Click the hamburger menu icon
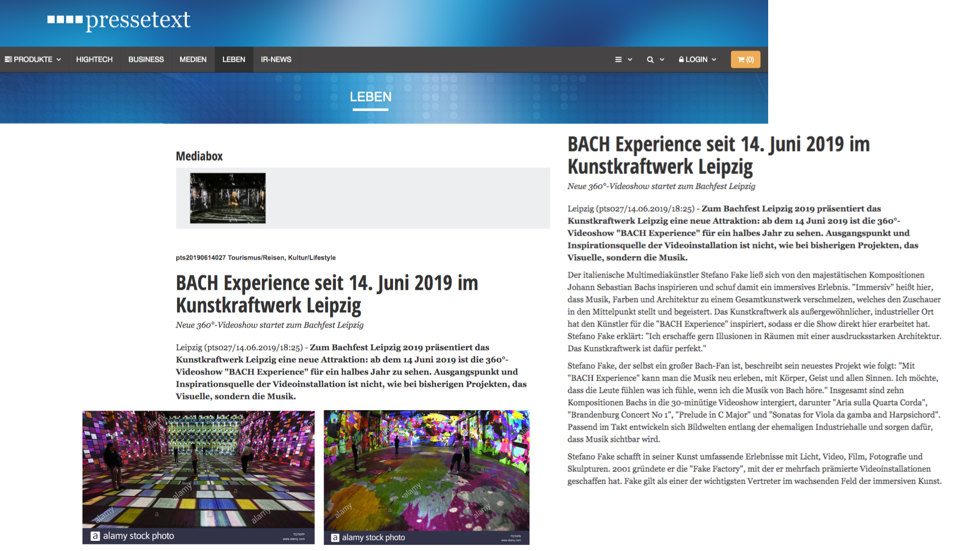Image resolution: width=980 pixels, height=551 pixels. (618, 60)
